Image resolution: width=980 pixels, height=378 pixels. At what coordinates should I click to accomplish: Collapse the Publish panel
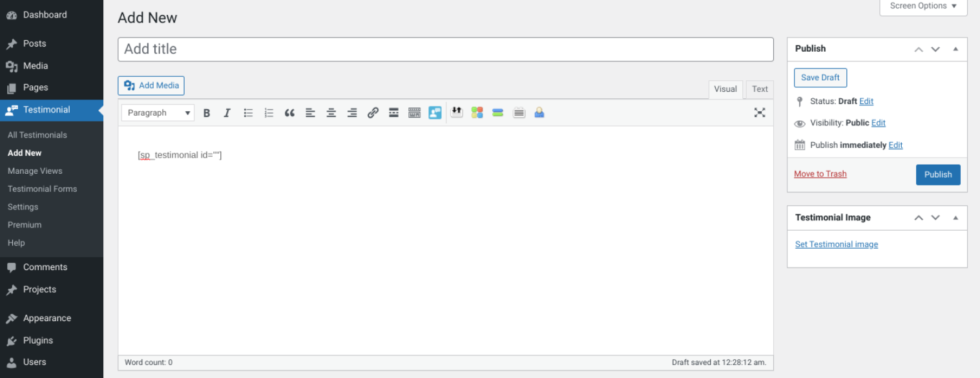(x=955, y=49)
